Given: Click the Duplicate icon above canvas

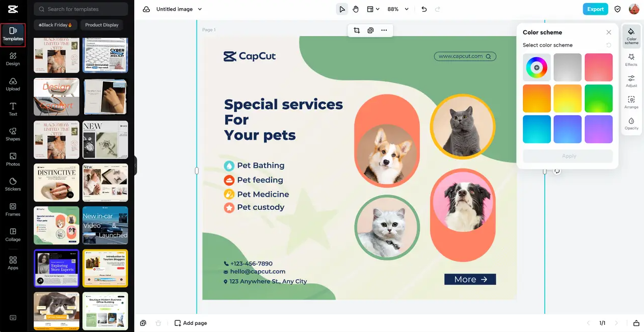Looking at the screenshot, I should [x=370, y=30].
